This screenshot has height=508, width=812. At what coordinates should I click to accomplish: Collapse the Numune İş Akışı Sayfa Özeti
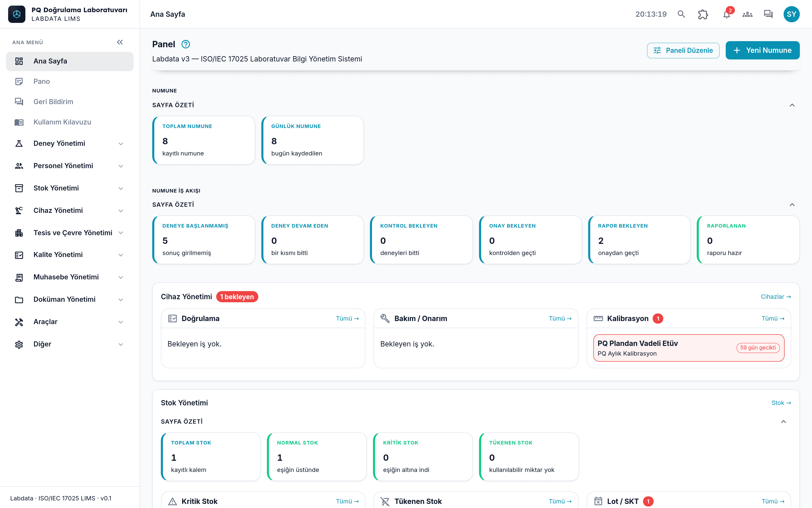[792, 205]
